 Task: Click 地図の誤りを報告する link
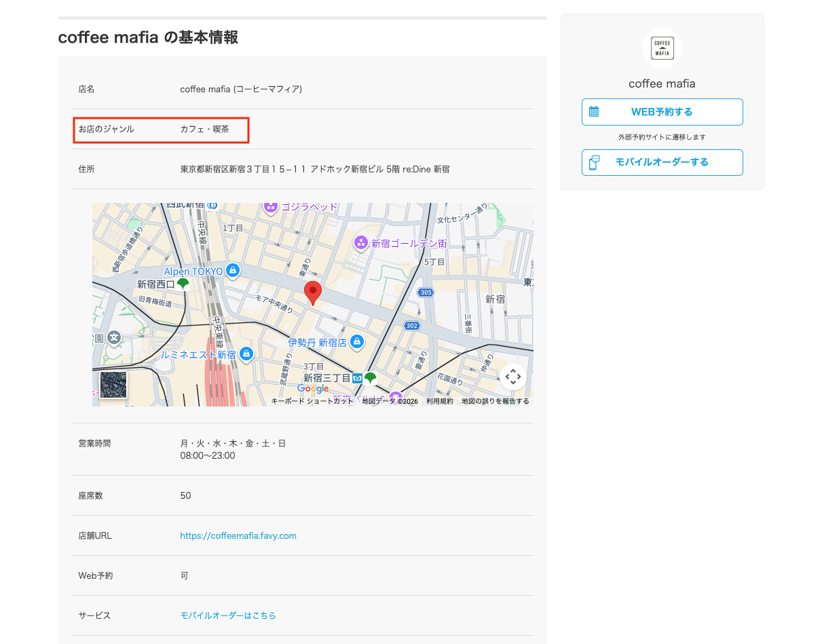496,401
